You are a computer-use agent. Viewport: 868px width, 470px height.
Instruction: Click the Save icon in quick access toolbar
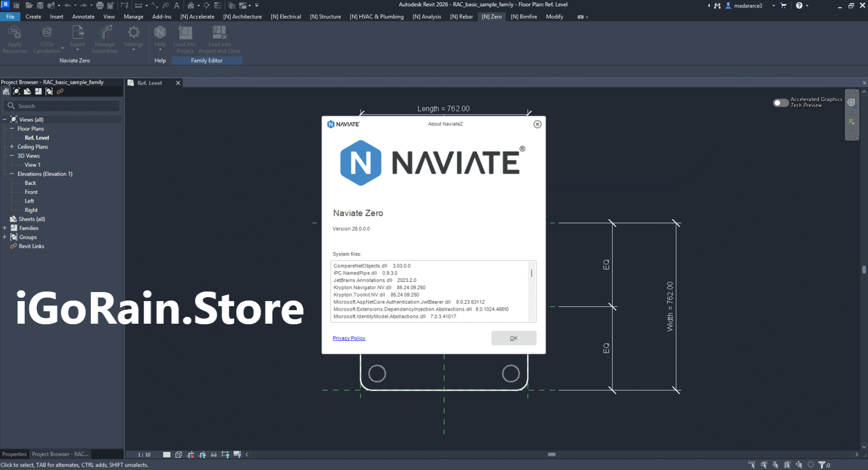coord(40,6)
